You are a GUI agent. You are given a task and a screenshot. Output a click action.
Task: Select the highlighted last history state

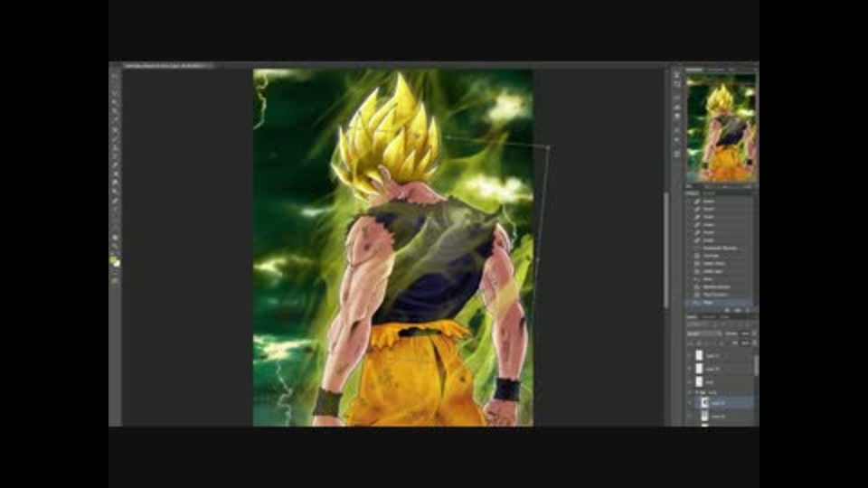(720, 303)
